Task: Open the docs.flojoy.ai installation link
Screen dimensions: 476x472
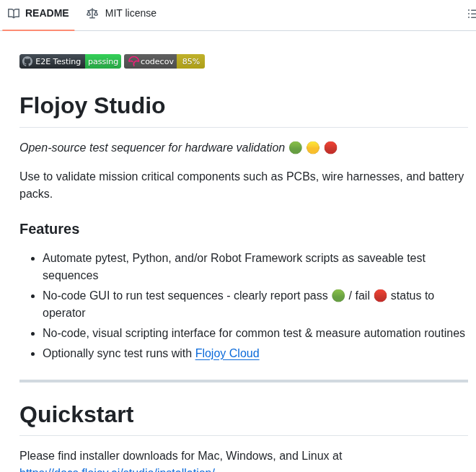Action: pyautogui.click(x=117, y=470)
